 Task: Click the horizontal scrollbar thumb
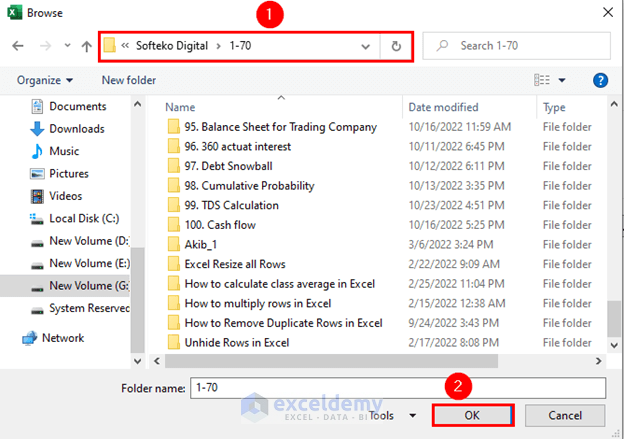pos(331,361)
